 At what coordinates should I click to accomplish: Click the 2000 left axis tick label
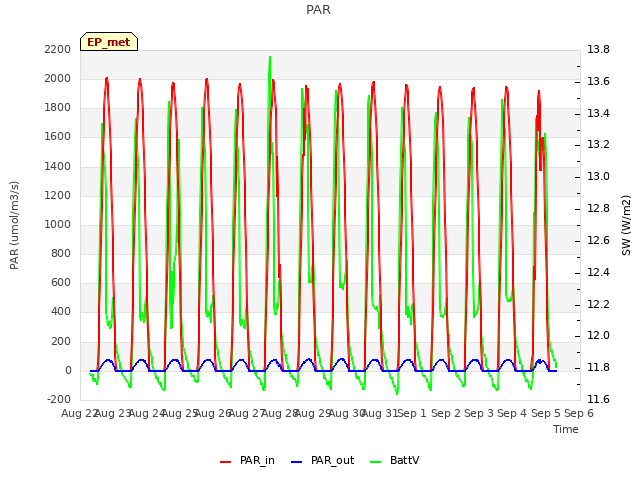tap(58, 79)
